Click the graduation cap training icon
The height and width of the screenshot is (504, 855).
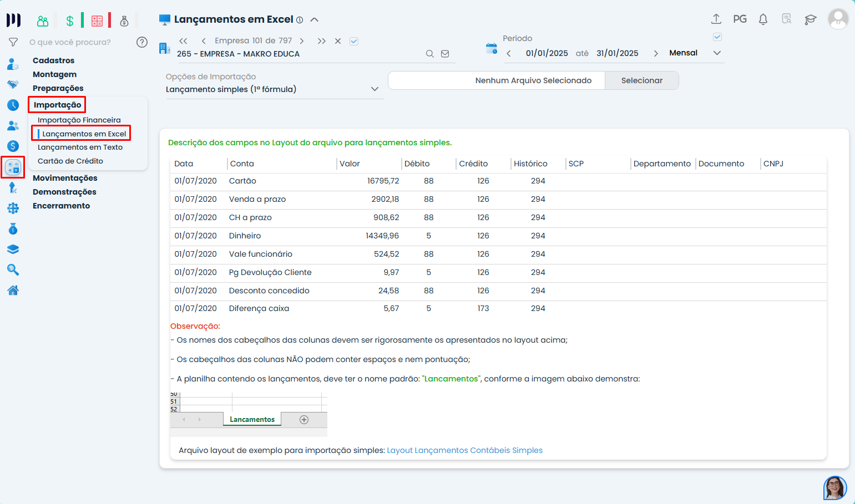click(x=810, y=19)
